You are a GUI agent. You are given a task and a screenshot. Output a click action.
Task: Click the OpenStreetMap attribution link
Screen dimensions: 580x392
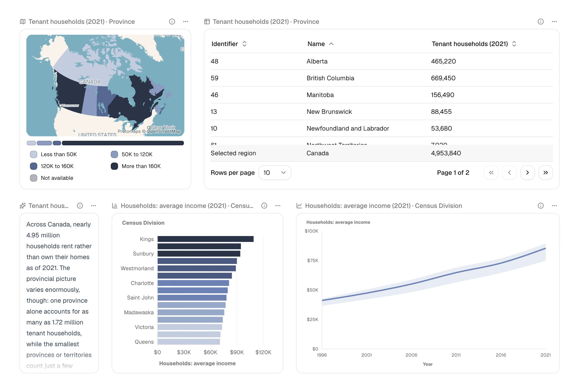(x=164, y=131)
